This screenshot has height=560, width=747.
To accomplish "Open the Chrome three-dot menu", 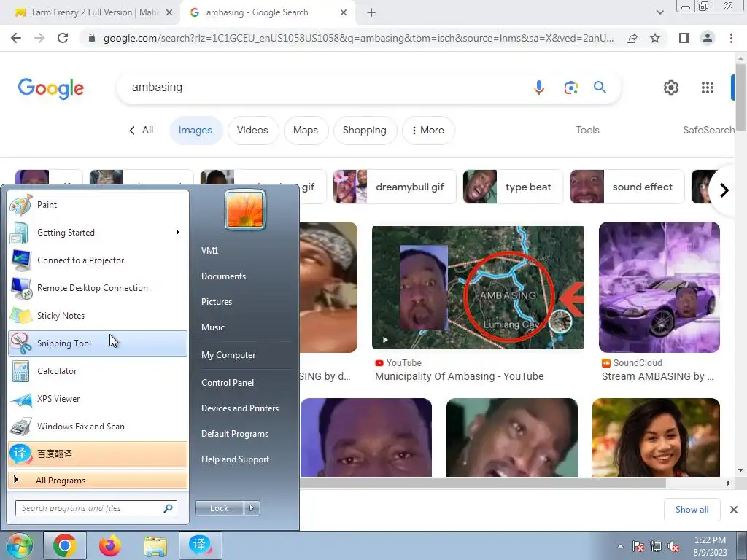I will [731, 38].
